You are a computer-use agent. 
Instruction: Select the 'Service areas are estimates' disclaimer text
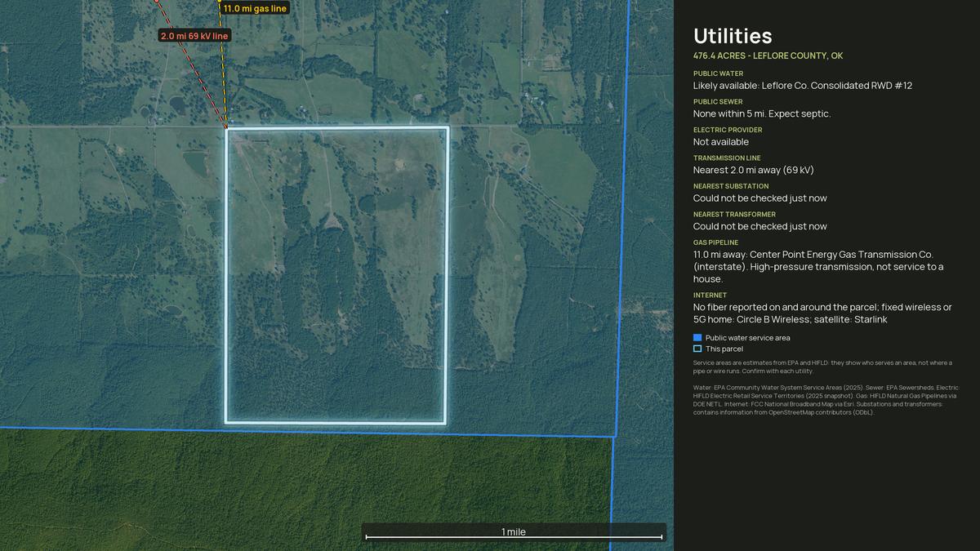point(822,367)
